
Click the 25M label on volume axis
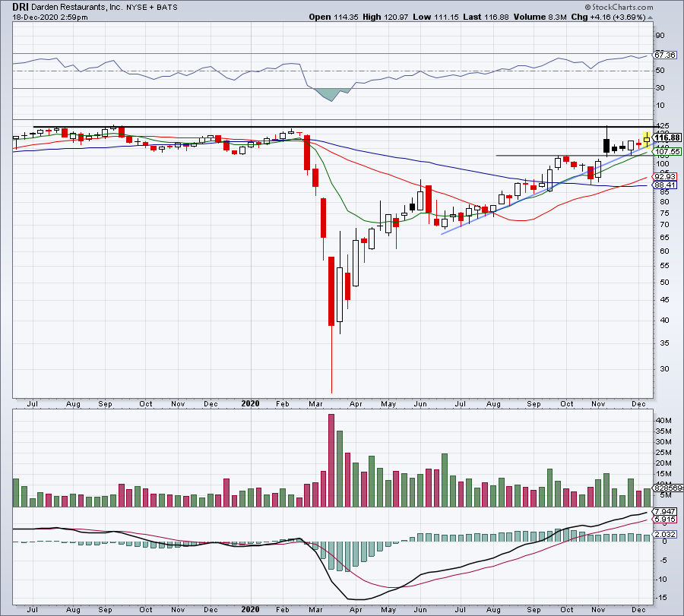click(663, 453)
